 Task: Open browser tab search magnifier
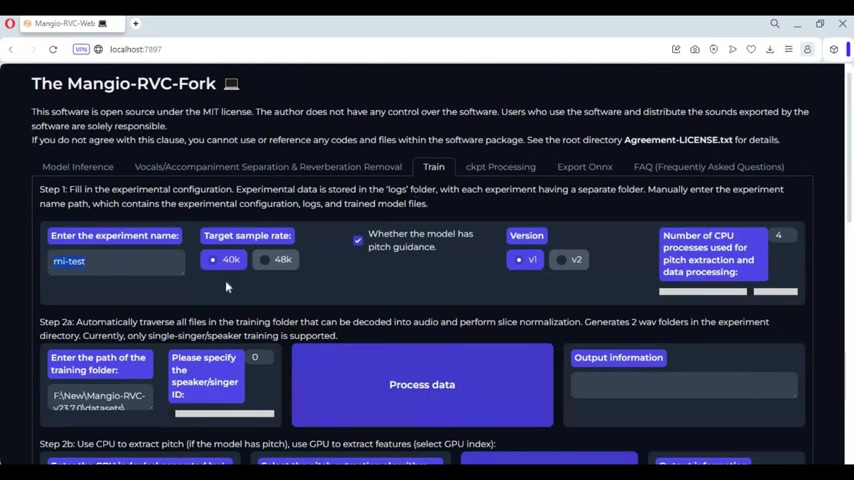click(x=774, y=23)
